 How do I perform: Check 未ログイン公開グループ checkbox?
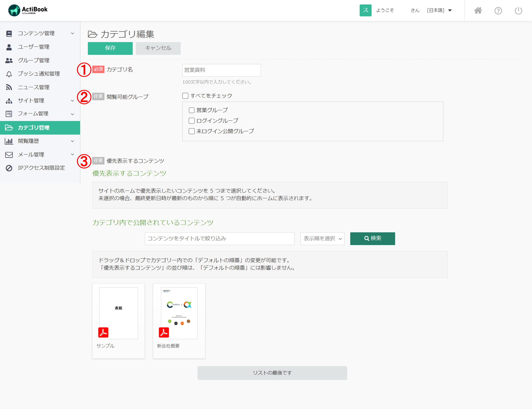click(x=192, y=131)
